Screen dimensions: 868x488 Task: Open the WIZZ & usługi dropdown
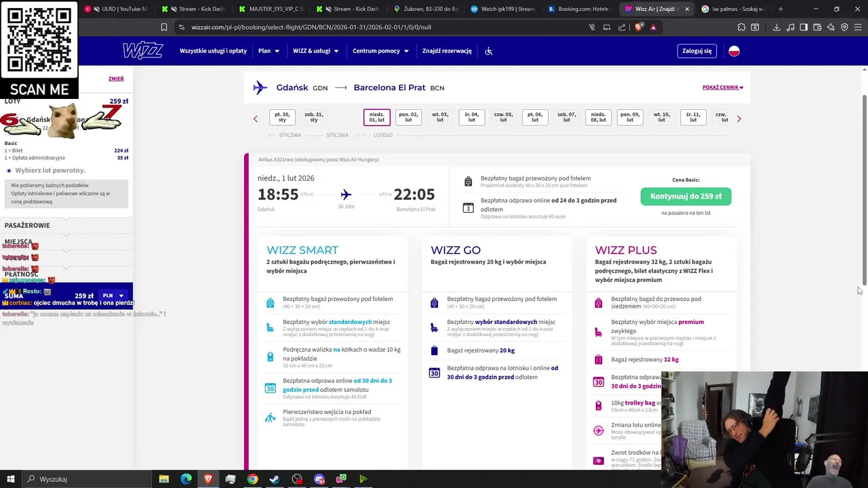point(316,51)
